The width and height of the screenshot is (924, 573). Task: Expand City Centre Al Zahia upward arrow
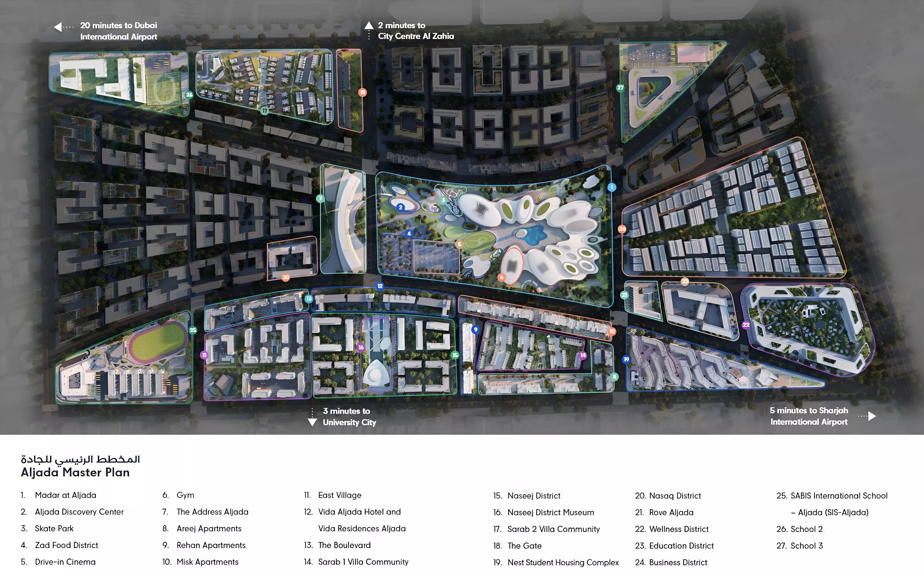(369, 25)
